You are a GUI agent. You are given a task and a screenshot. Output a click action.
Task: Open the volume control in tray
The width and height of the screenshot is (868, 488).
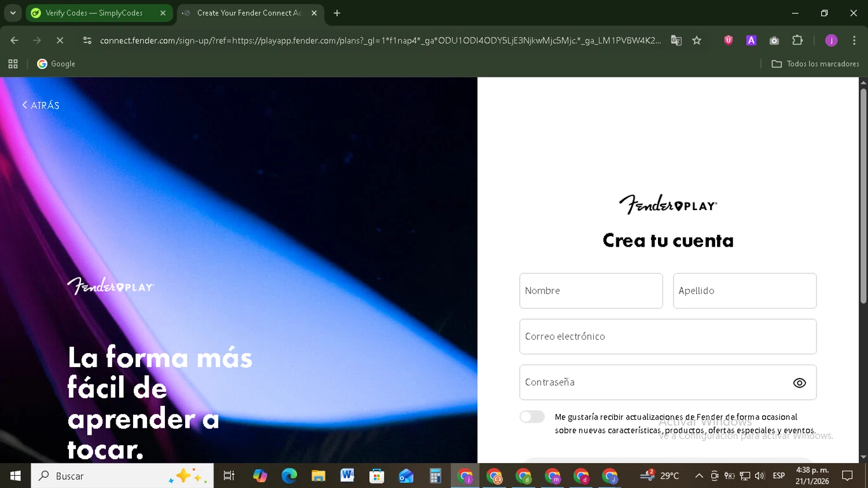tap(760, 476)
